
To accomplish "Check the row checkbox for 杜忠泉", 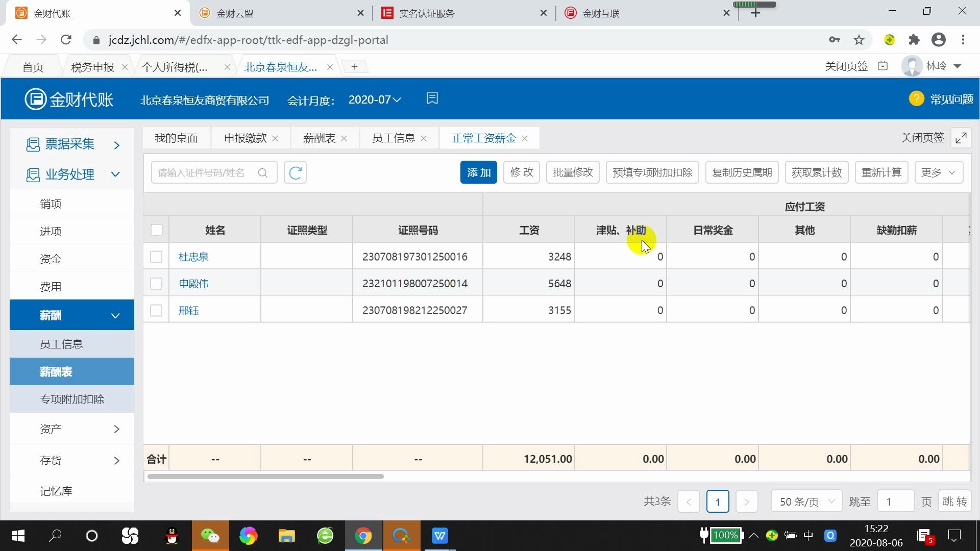I will click(x=156, y=257).
